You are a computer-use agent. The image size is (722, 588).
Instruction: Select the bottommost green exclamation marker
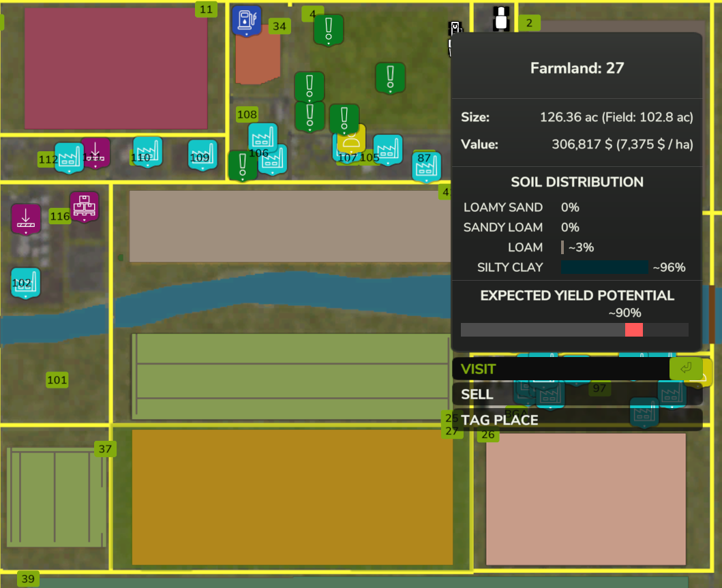pos(242,166)
